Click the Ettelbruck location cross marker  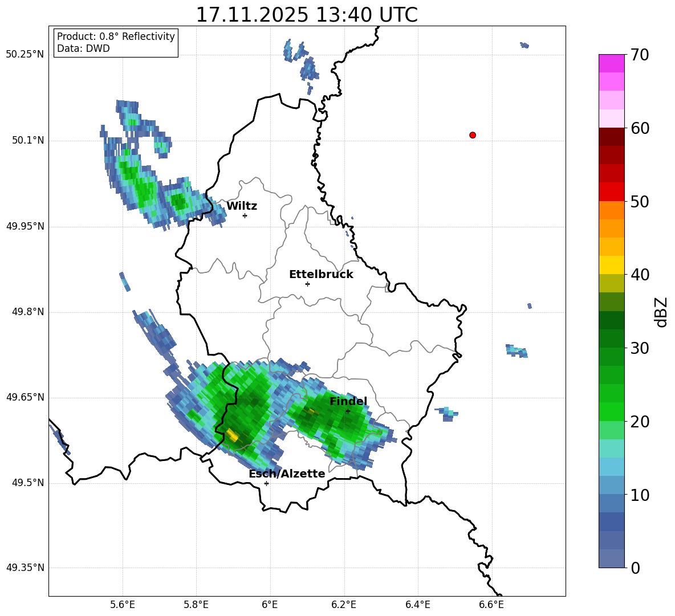tap(307, 284)
